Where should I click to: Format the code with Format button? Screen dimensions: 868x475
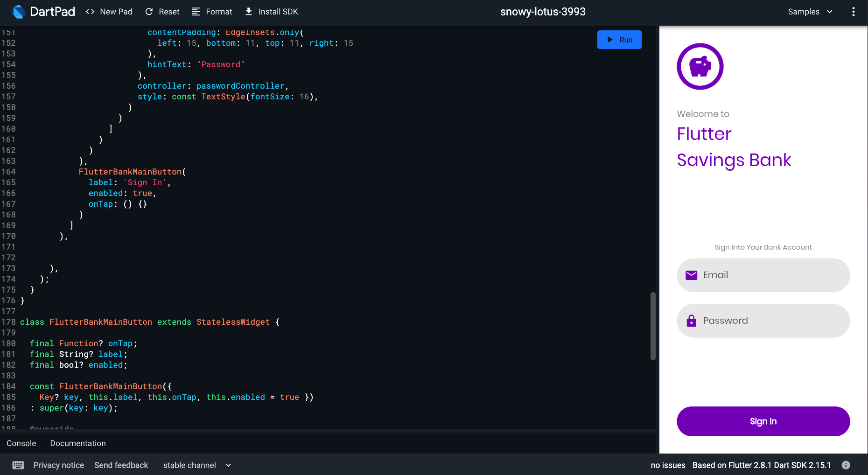[212, 12]
